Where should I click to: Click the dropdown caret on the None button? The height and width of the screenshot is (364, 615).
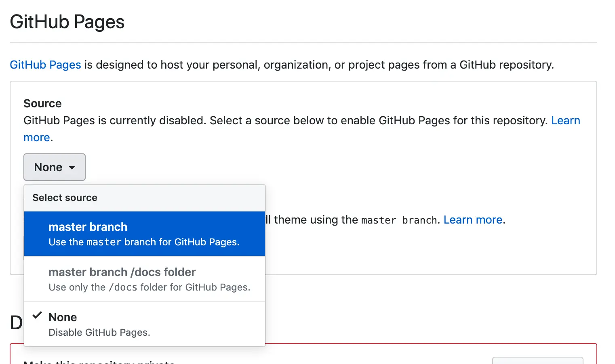point(72,167)
